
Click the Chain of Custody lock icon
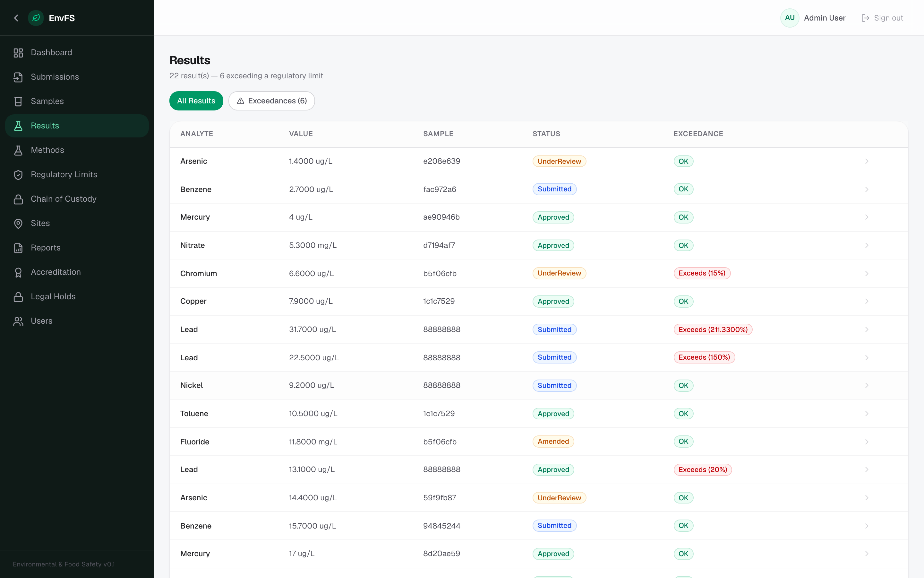[18, 199]
